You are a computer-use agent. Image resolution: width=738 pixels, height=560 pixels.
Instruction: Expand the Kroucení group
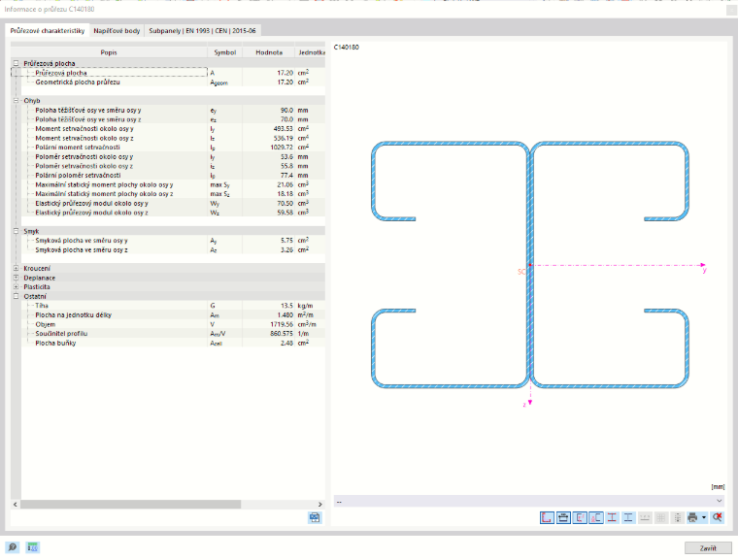(16, 268)
